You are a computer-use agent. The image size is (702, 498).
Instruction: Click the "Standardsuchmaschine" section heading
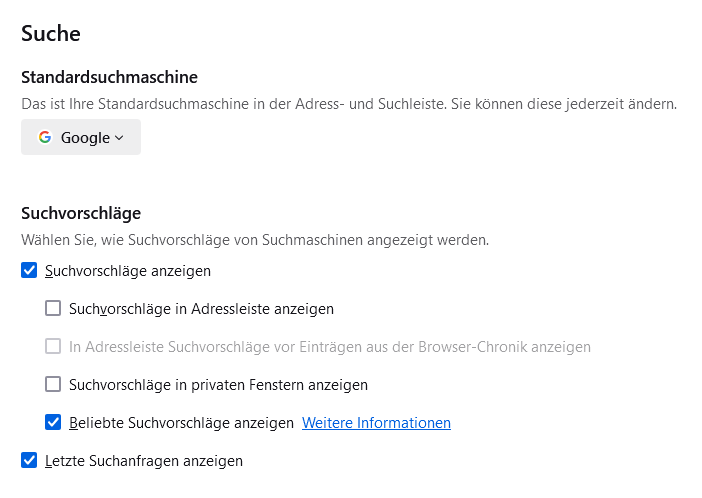coord(109,77)
